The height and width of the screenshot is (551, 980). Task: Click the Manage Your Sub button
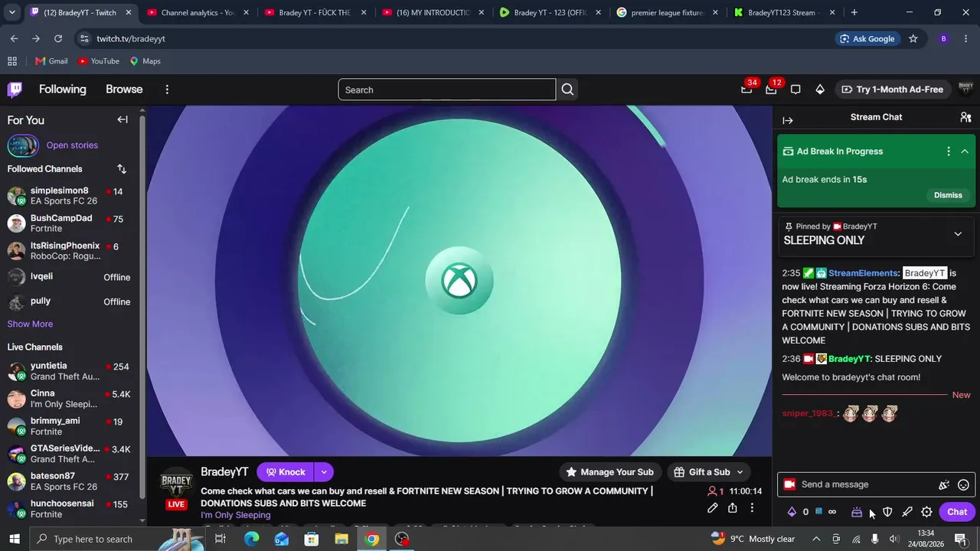[609, 472]
